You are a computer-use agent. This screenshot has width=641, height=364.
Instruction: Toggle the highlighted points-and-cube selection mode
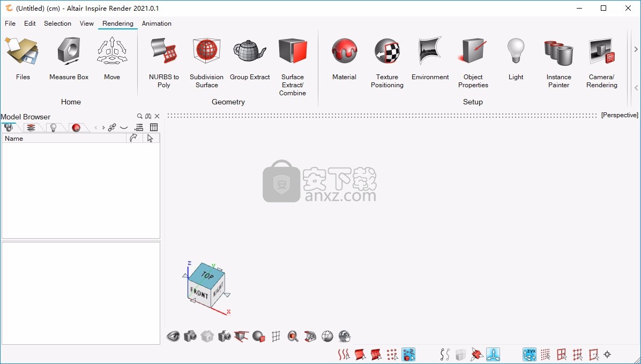[408, 354]
